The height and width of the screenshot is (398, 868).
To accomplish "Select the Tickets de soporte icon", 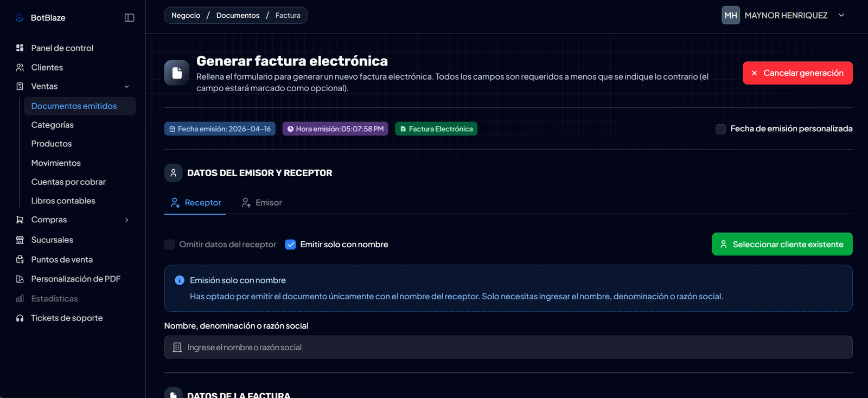I will tap(19, 318).
